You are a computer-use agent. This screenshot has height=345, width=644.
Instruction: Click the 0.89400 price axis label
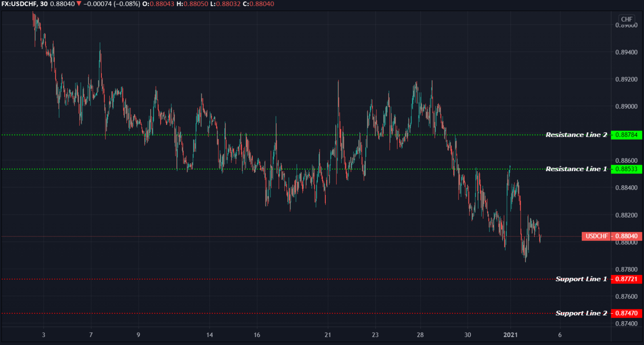pos(627,52)
